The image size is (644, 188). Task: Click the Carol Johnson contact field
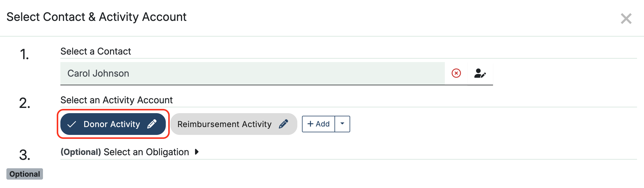[x=252, y=73]
